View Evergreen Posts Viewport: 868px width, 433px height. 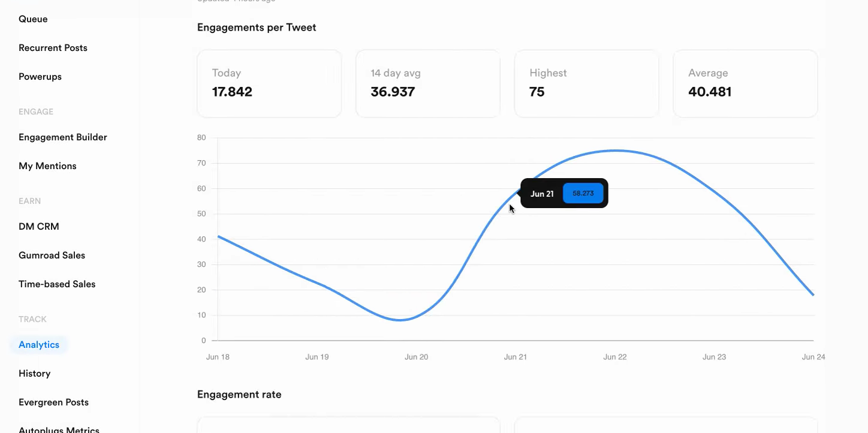click(x=53, y=402)
